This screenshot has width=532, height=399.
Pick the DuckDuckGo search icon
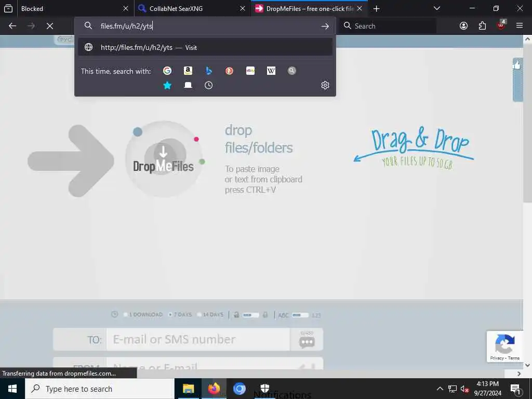[x=229, y=71]
